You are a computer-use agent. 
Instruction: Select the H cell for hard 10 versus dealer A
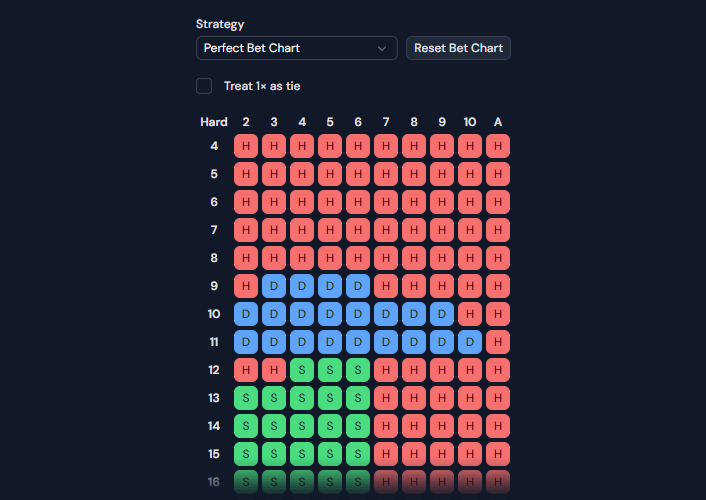(x=498, y=314)
